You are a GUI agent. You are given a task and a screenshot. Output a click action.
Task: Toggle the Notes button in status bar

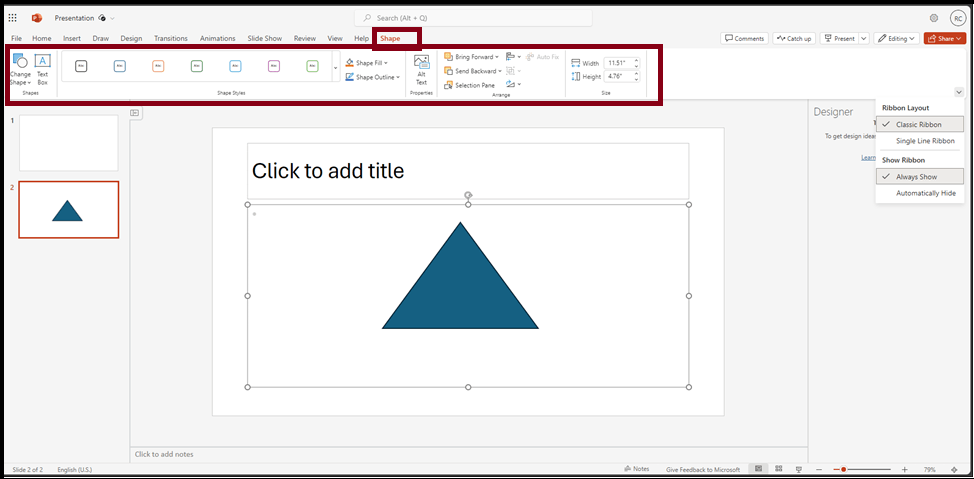(637, 469)
